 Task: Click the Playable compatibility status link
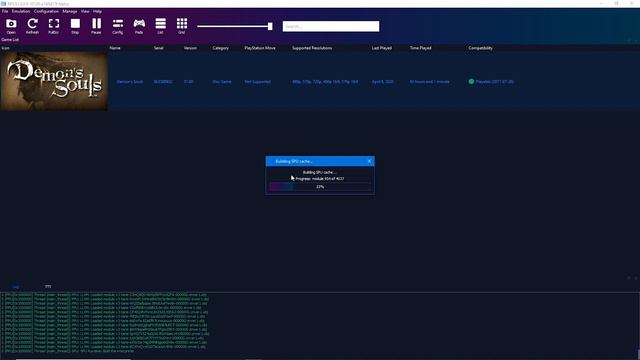point(495,82)
